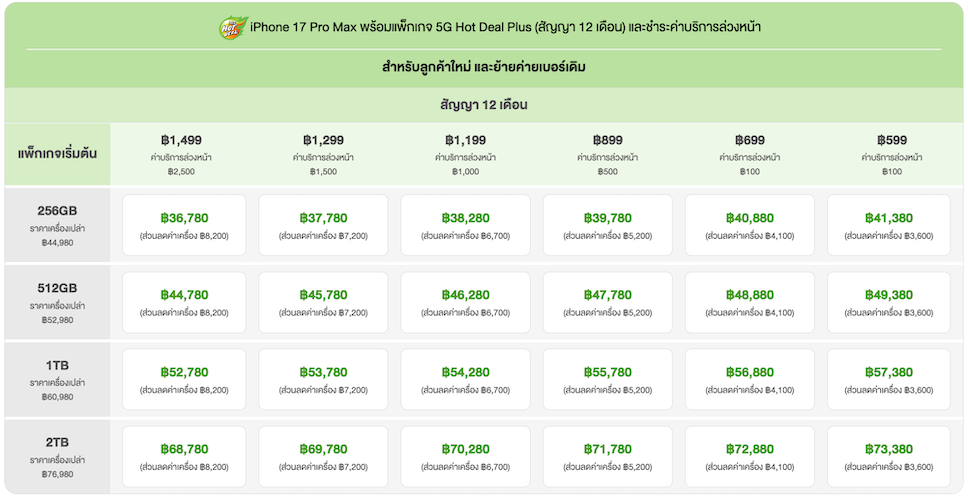Click the ฿500 advance fee value

pyautogui.click(x=607, y=172)
